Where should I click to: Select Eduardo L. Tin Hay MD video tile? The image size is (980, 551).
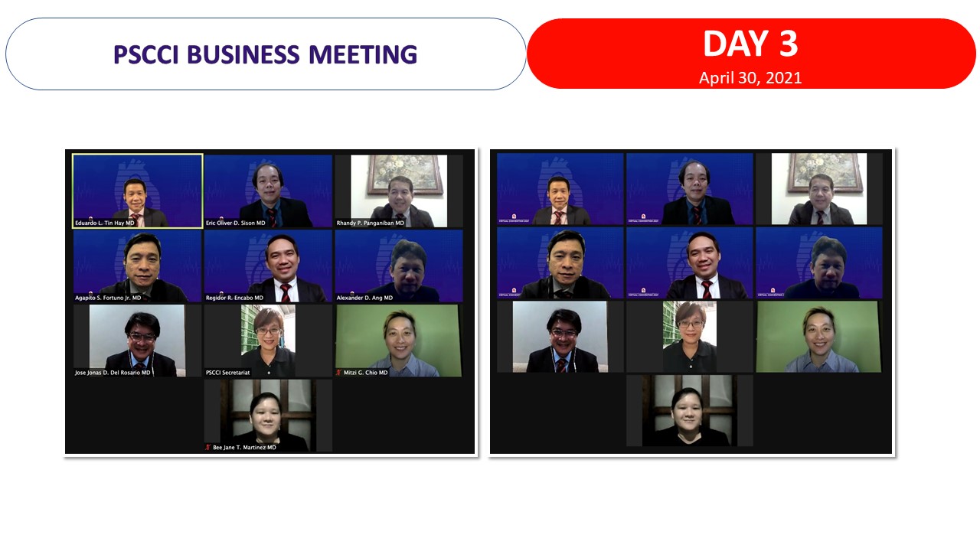pyautogui.click(x=138, y=191)
